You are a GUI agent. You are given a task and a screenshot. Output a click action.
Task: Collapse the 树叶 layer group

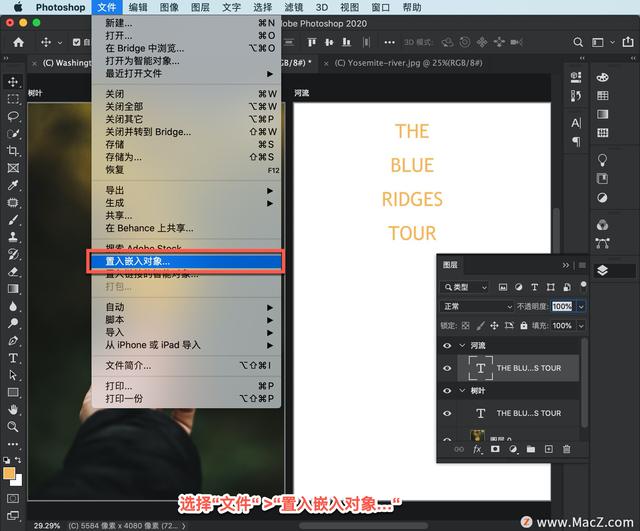[x=462, y=391]
